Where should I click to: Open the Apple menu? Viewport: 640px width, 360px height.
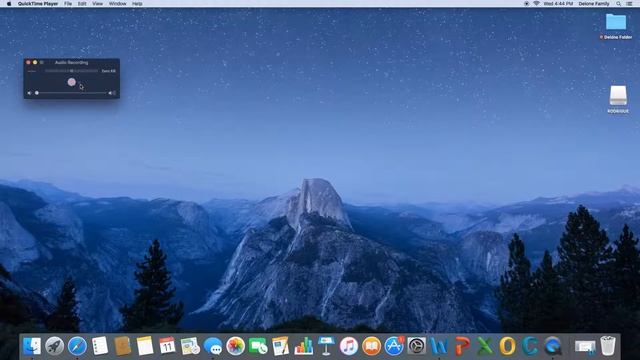coord(9,4)
